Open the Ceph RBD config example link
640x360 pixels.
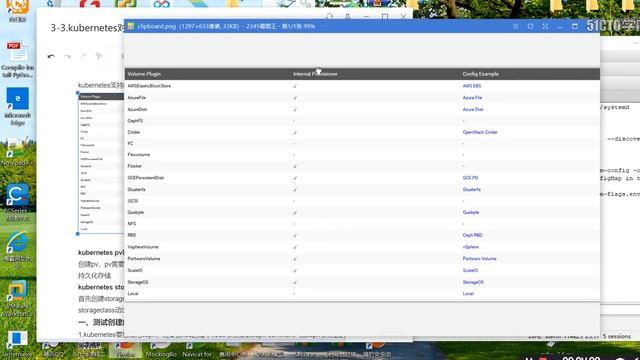point(472,236)
